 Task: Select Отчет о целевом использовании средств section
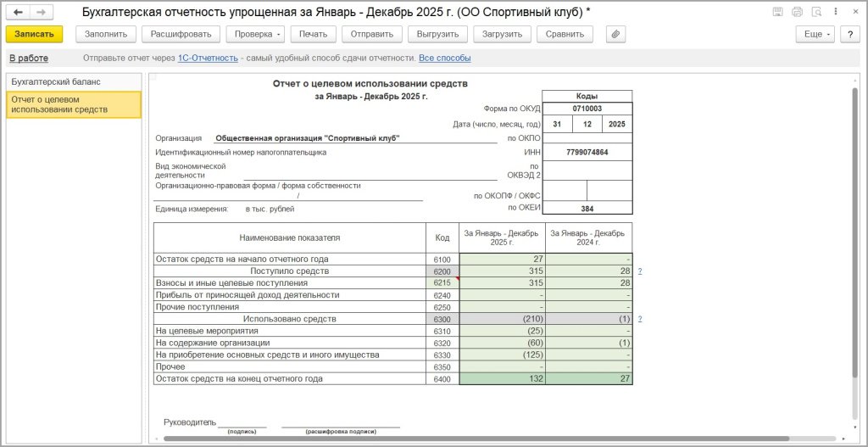tap(73, 103)
